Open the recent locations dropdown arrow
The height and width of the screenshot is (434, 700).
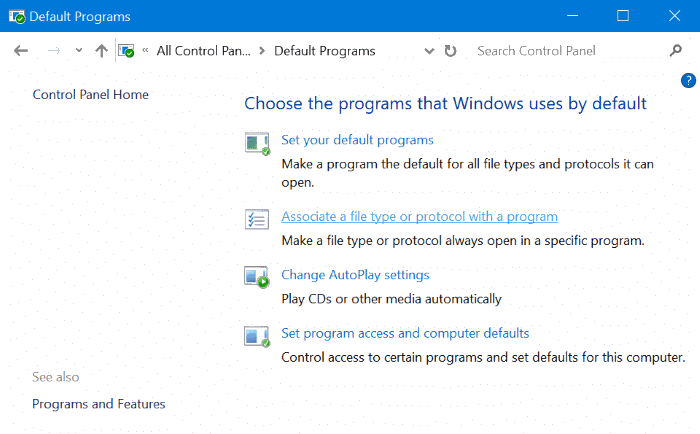79,50
